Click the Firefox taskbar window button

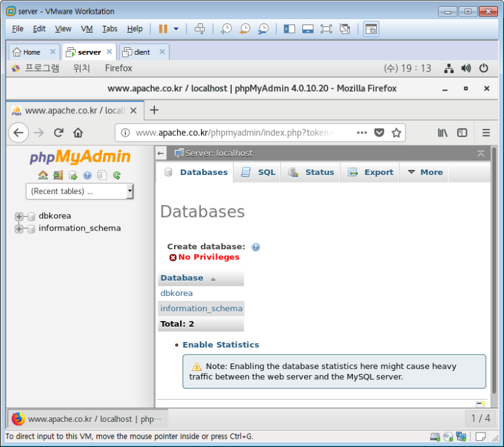[x=88, y=419]
